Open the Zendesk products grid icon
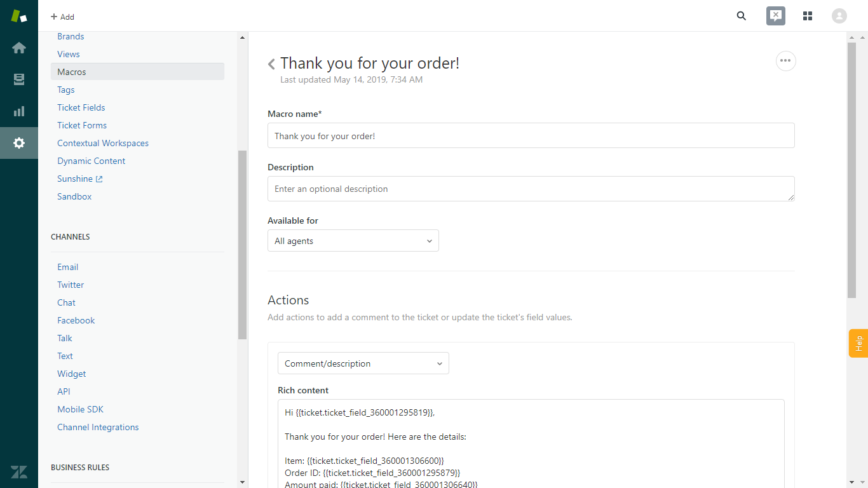 coord(808,16)
